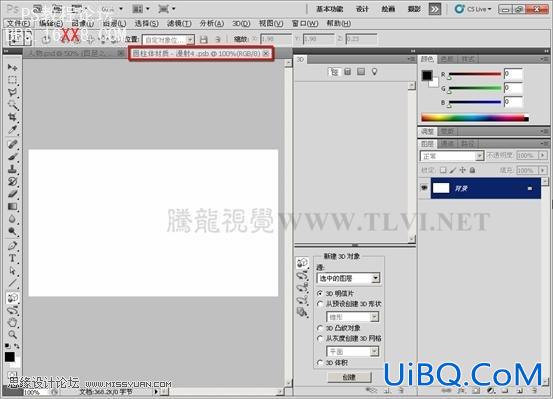Select the Move tool
Screen dimensions: 553x399
(x=13, y=67)
